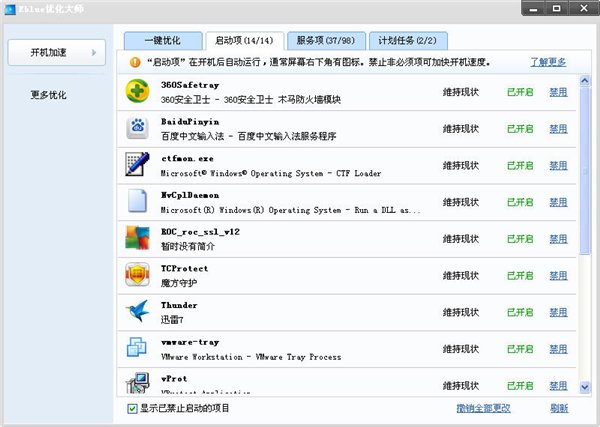Click the app logo in title bar
Screen dimensions: 600x427
pos(10,9)
